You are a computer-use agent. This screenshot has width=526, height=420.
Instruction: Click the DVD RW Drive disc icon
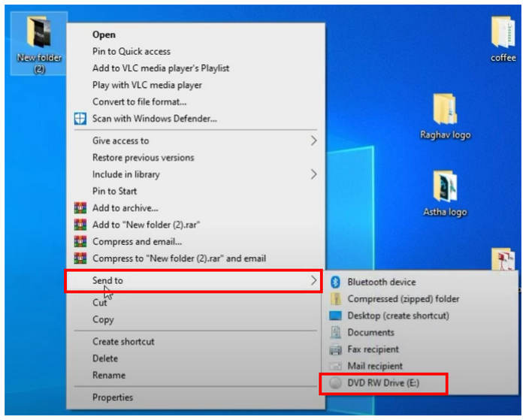335,382
